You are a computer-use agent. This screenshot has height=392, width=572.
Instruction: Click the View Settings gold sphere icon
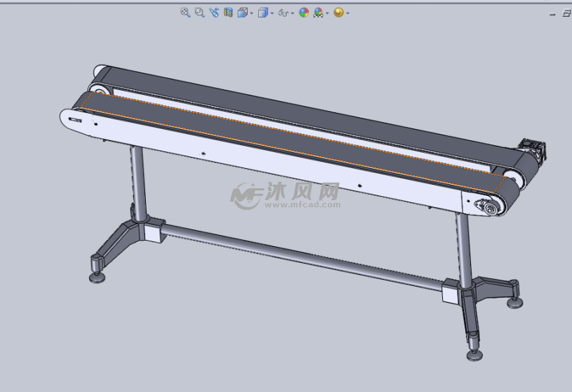[x=338, y=13]
